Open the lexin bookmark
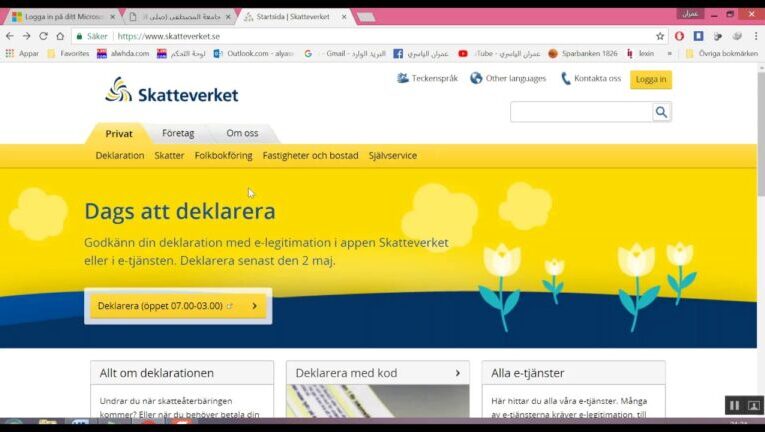This screenshot has height=432, width=765. [x=641, y=54]
